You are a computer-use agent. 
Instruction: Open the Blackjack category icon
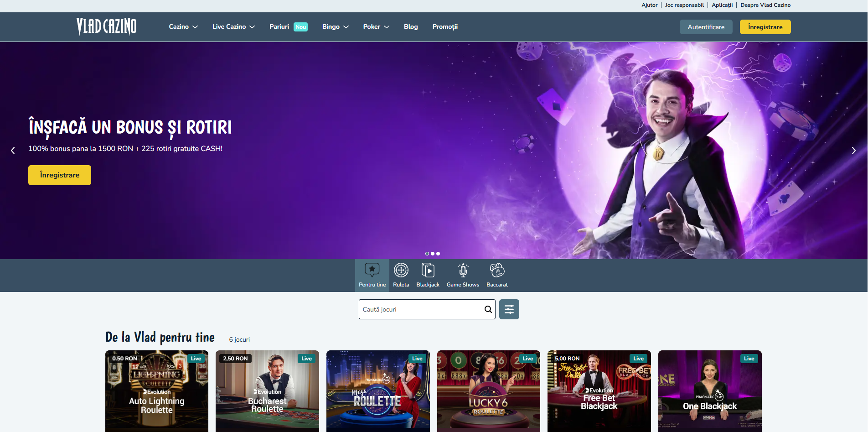click(428, 271)
